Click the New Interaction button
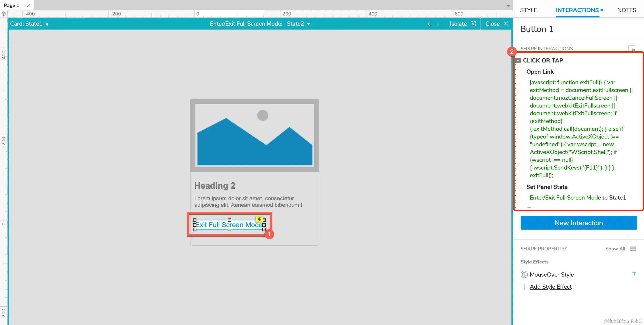 coord(578,223)
